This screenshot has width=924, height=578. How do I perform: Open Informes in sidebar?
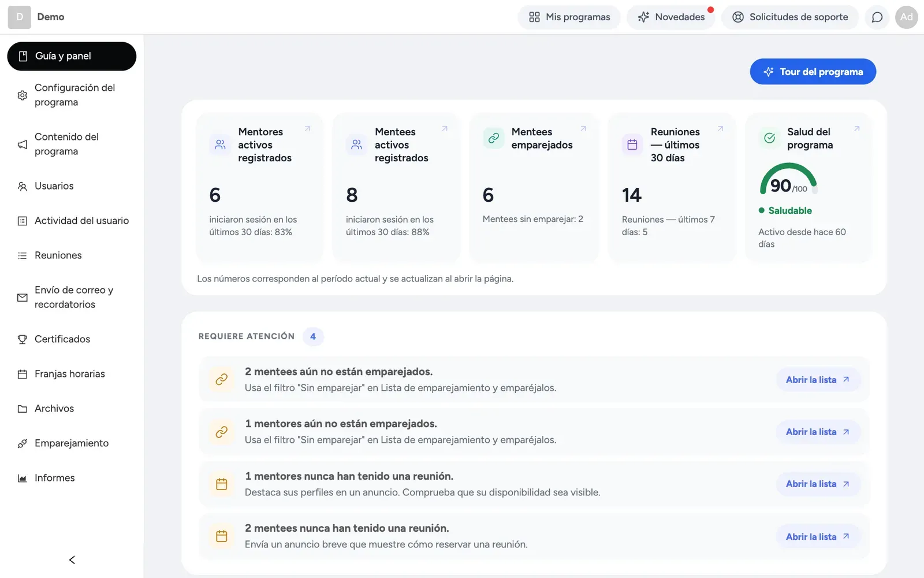[x=72, y=478]
